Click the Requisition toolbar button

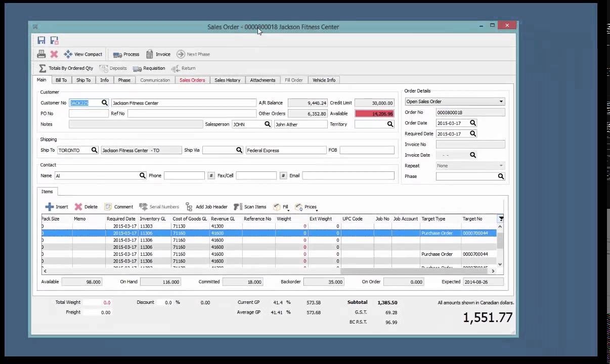point(149,68)
